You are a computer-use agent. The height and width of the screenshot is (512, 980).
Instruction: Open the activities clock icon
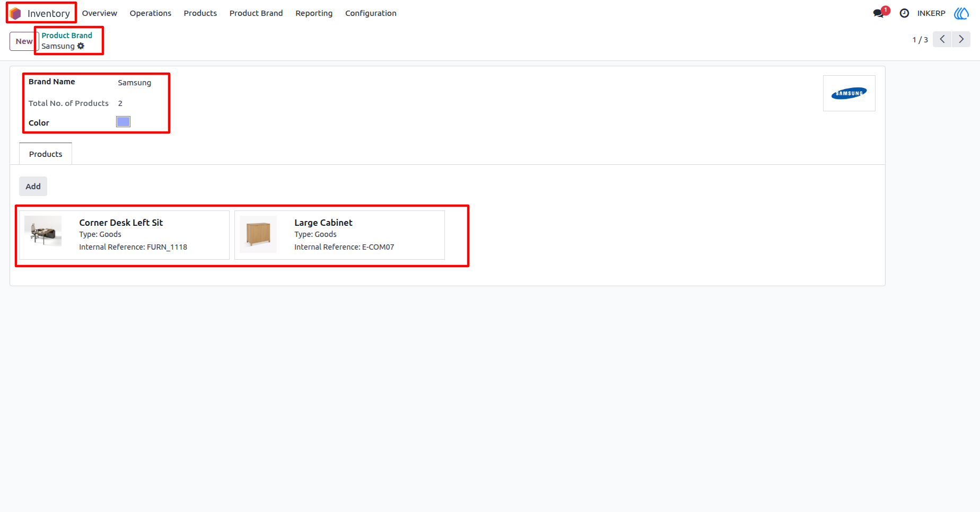[905, 13]
